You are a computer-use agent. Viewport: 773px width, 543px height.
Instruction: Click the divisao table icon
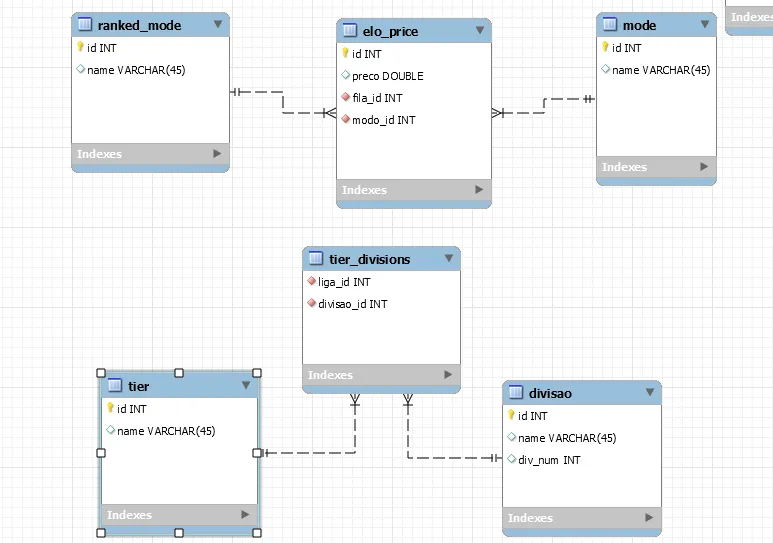coord(516,393)
